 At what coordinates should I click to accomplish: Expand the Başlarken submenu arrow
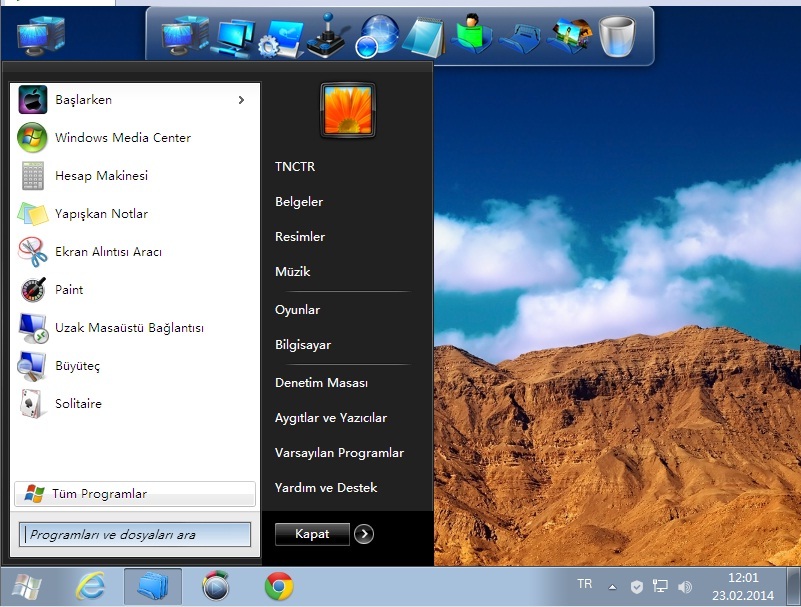241,100
